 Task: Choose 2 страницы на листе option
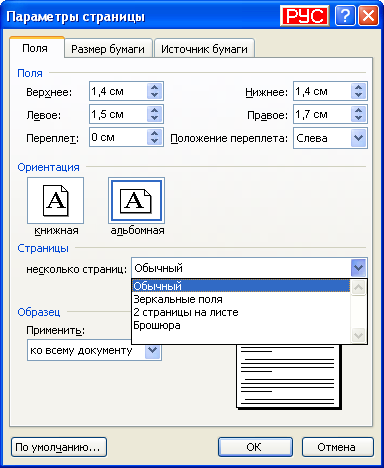pyautogui.click(x=241, y=312)
